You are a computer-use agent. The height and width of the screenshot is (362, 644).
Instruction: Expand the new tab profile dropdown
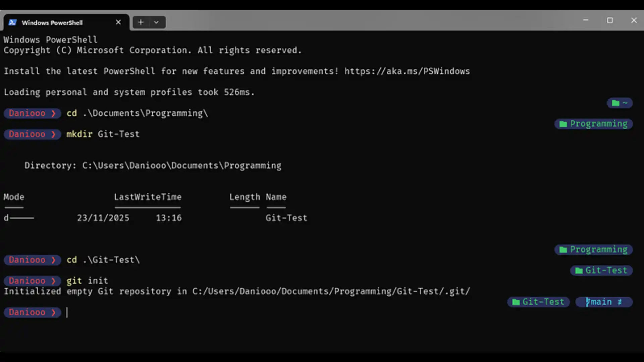pos(156,22)
